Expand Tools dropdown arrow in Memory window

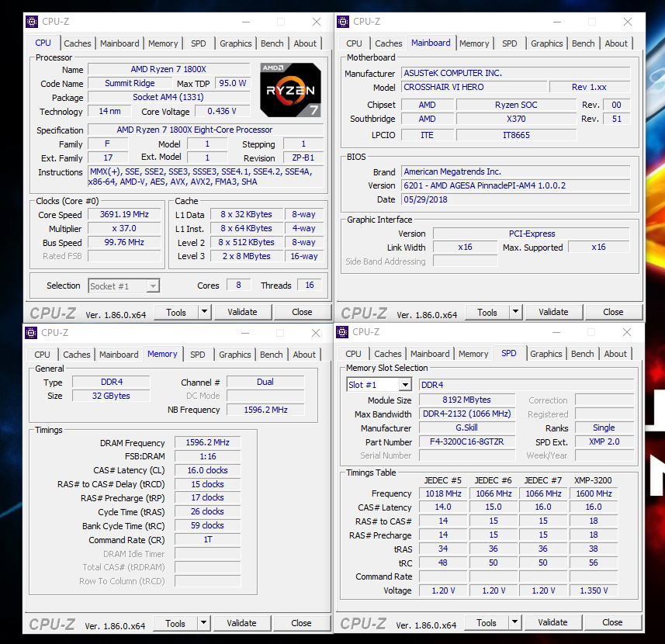[x=203, y=623]
